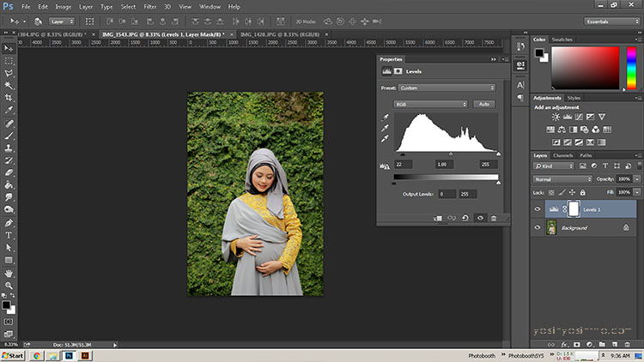Click the Auto button in Levels
644x362 pixels.
pos(484,104)
